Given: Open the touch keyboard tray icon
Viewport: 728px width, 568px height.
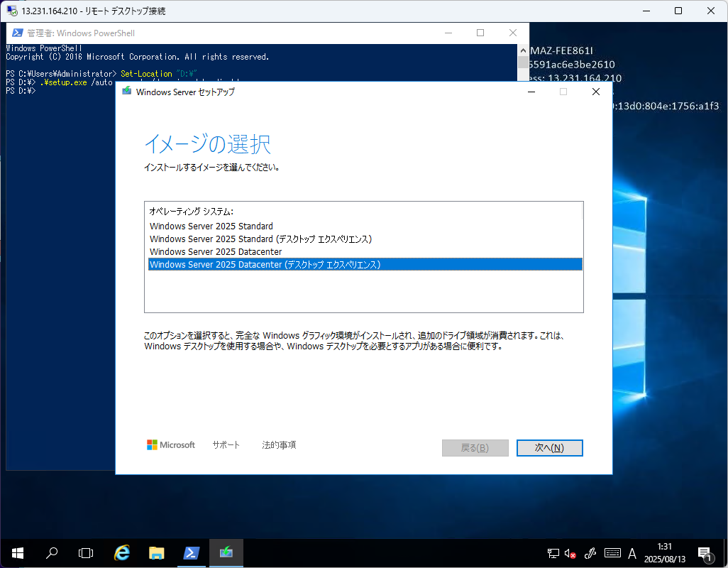Looking at the screenshot, I should click(x=612, y=553).
